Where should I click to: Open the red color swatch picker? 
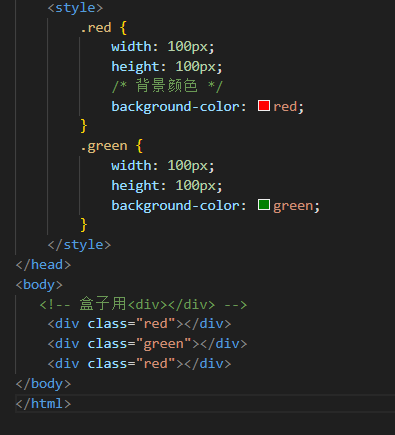pos(264,106)
